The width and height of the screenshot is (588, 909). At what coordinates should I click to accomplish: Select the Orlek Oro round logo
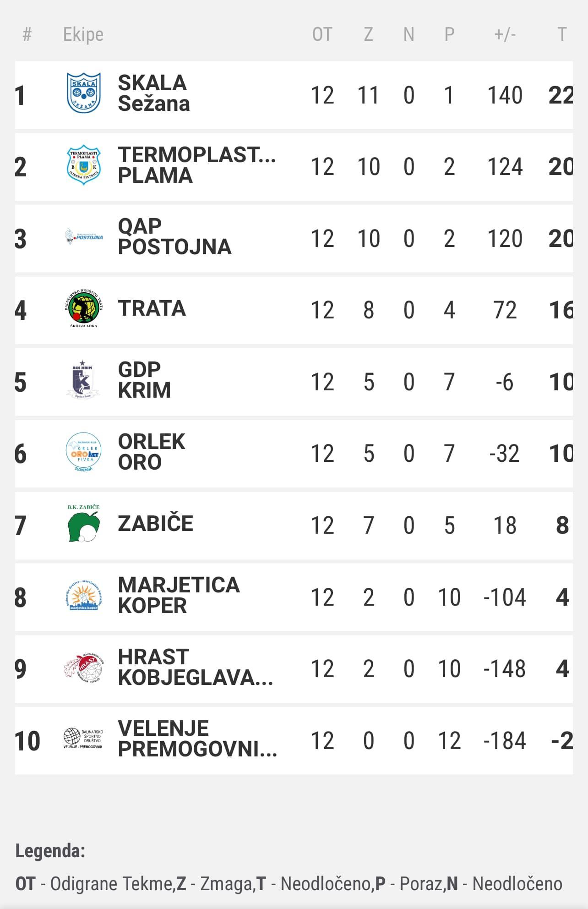coord(83,452)
